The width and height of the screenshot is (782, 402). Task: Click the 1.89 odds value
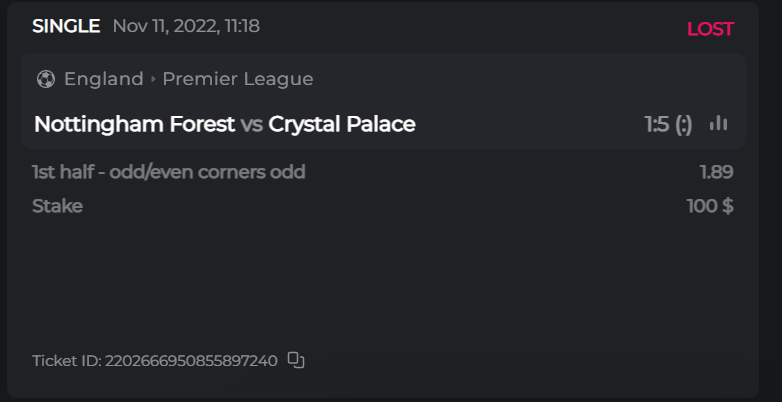(x=716, y=172)
